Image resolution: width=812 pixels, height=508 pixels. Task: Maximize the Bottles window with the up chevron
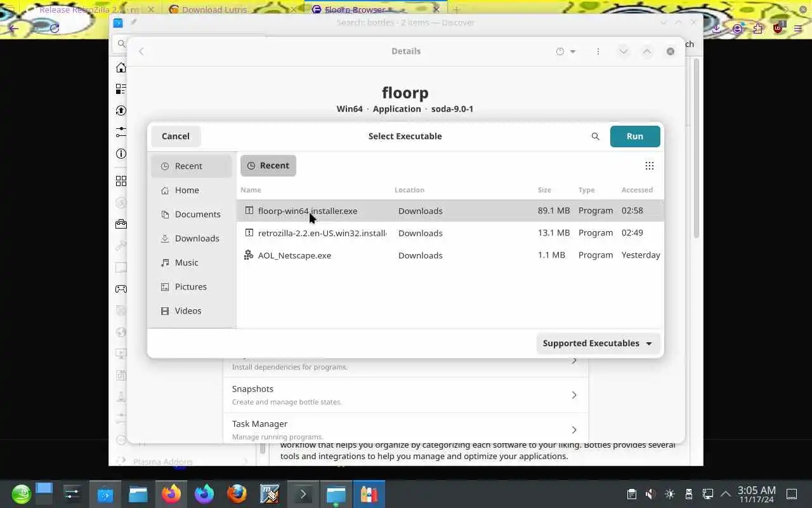(647, 51)
